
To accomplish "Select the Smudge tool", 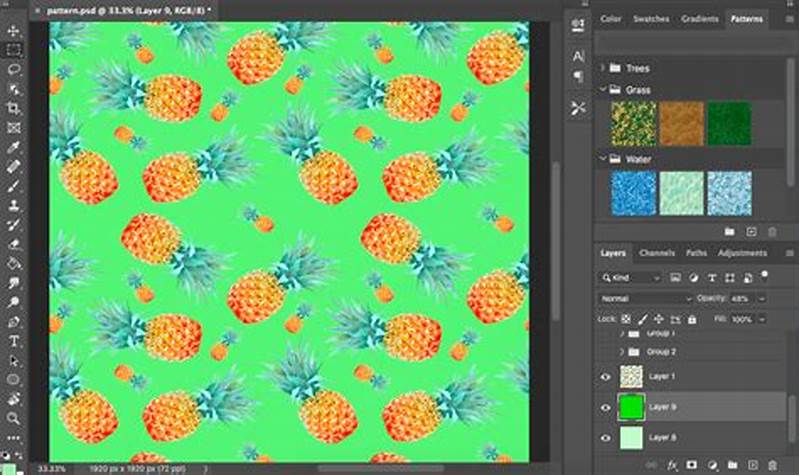I will click(14, 283).
